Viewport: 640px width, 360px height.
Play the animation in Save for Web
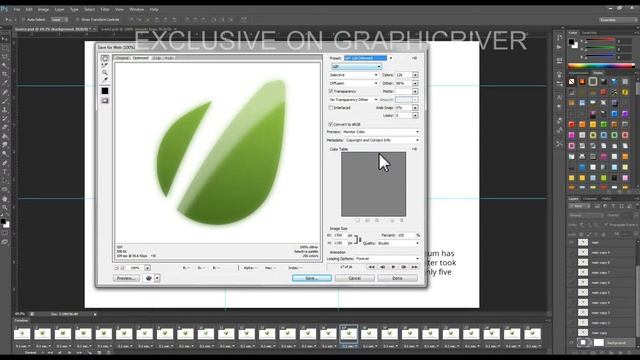click(x=393, y=267)
